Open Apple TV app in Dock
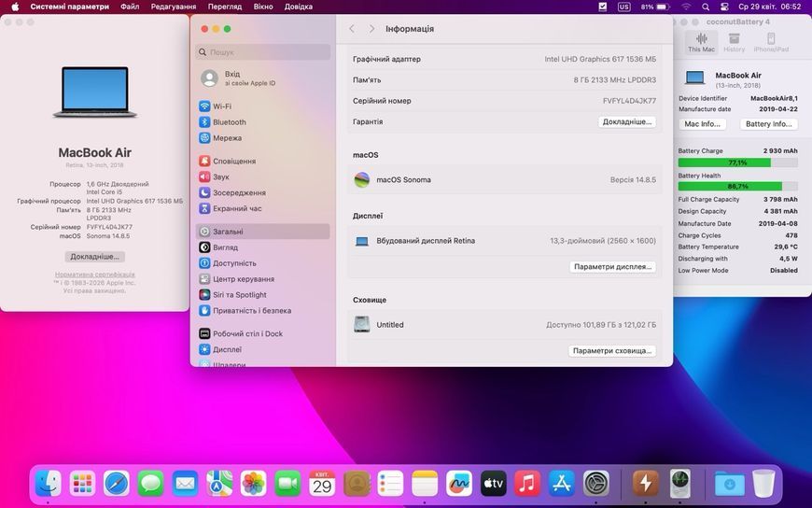 coord(493,484)
